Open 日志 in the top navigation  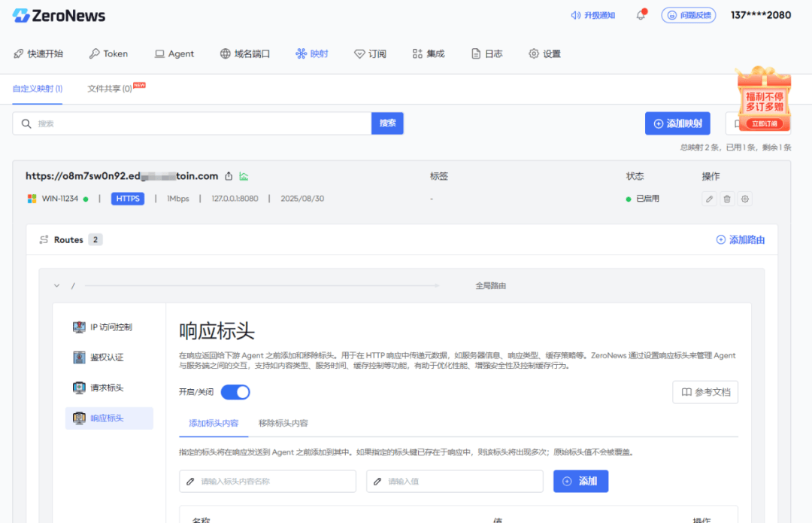point(486,53)
